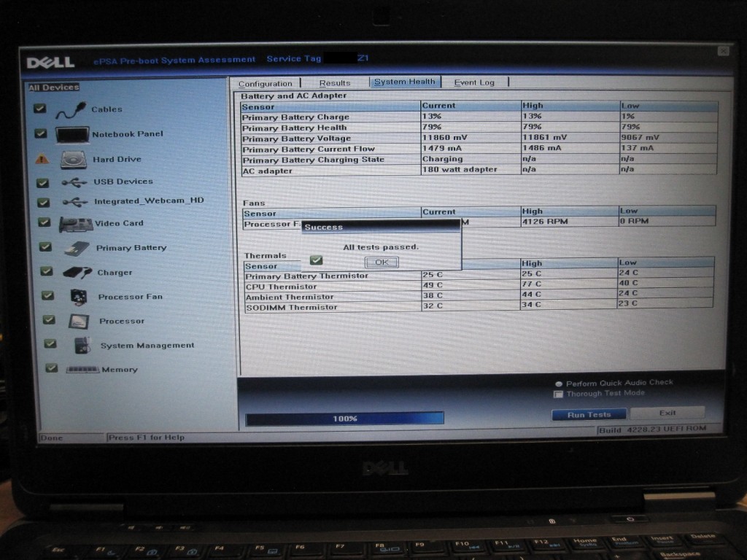This screenshot has width=747, height=560.
Task: Select the System Management icon
Action: 83,345
